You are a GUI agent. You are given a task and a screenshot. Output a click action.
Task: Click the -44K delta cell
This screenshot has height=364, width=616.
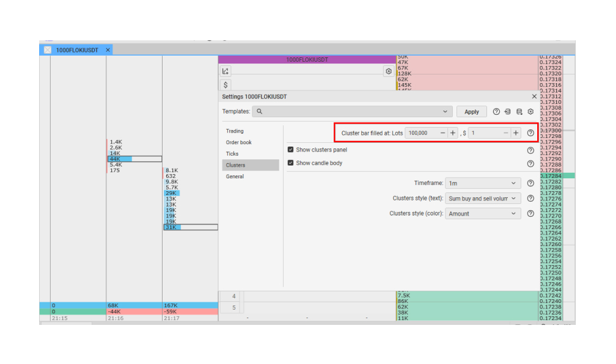coord(134,311)
